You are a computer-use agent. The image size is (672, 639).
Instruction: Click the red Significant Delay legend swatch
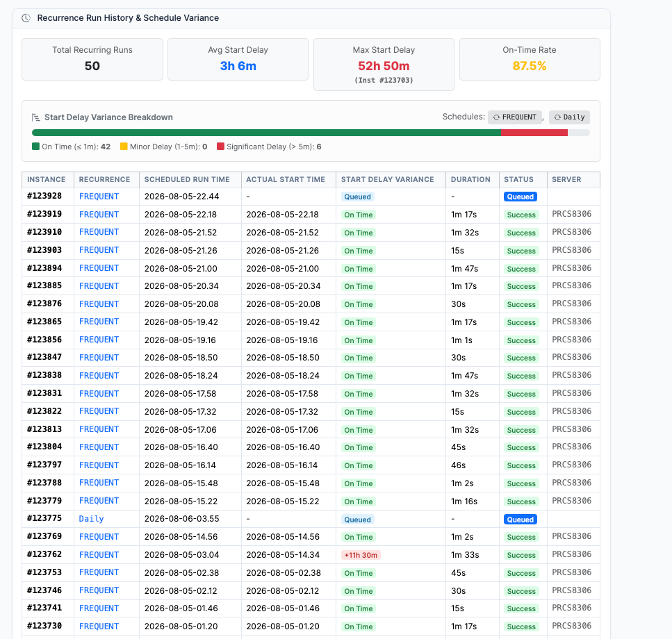(x=221, y=147)
